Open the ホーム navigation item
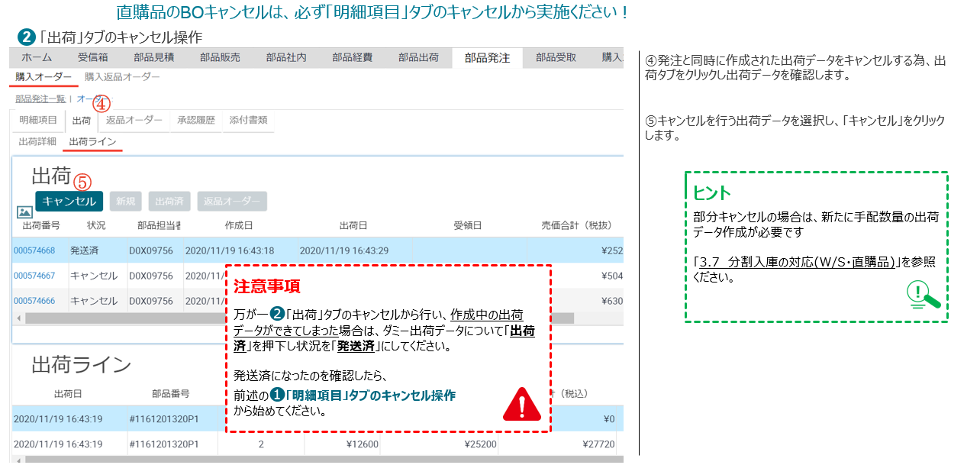980x465 pixels. [x=37, y=58]
